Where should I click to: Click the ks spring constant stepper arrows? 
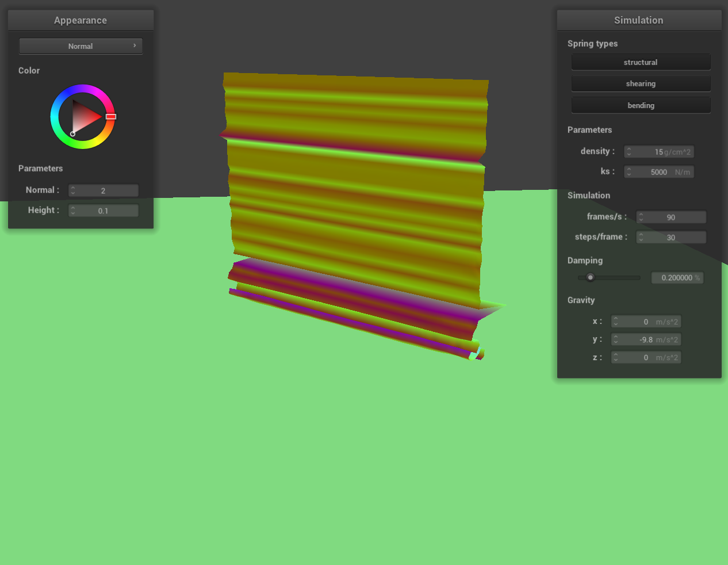629,172
